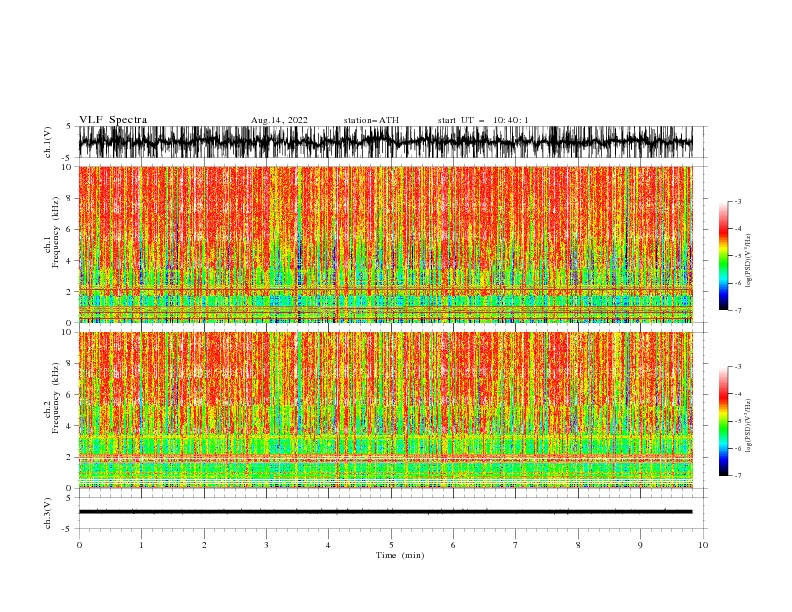This screenshot has width=792, height=612.
Task: Click ch.2 colorbar label 'log(PSD)(V²/Hz)'
Action: pos(749,426)
